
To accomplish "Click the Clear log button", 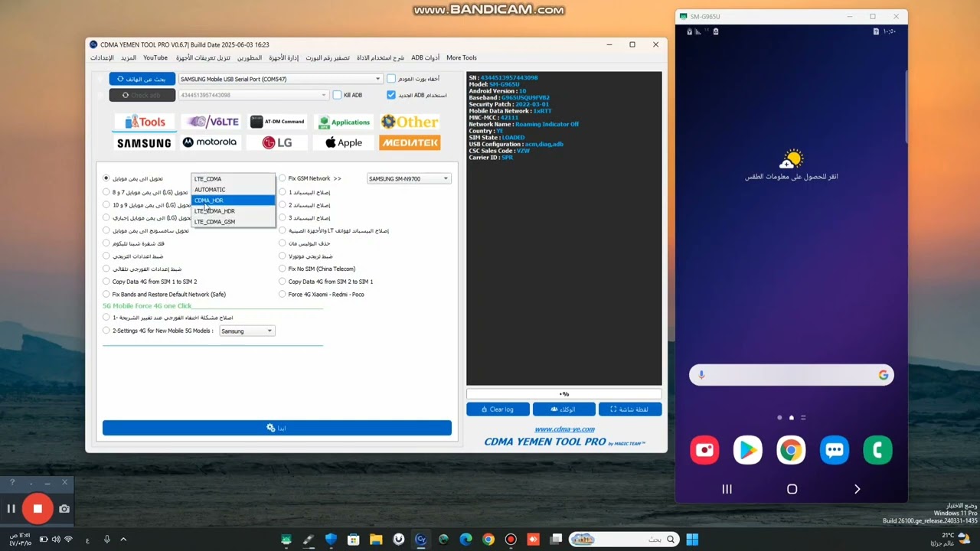I will pyautogui.click(x=498, y=409).
